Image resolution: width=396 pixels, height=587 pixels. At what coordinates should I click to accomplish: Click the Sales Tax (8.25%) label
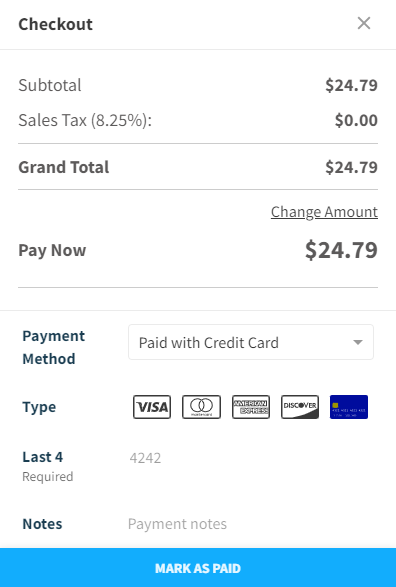(85, 121)
